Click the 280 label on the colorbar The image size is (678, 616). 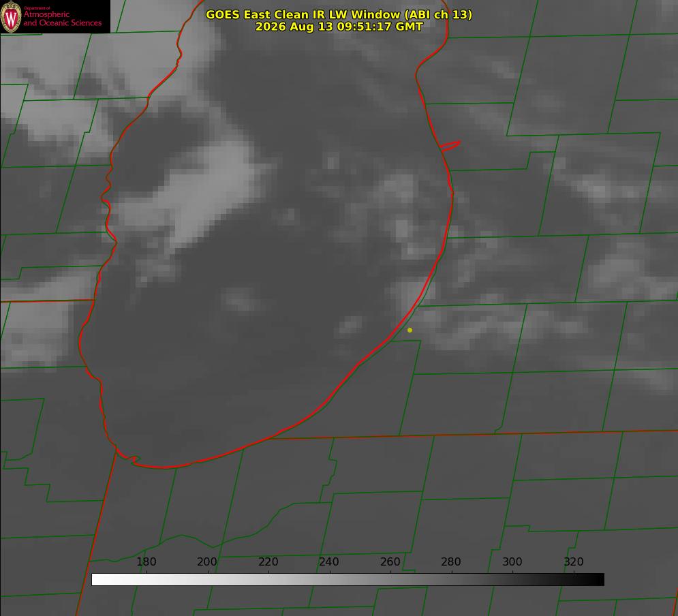451,561
